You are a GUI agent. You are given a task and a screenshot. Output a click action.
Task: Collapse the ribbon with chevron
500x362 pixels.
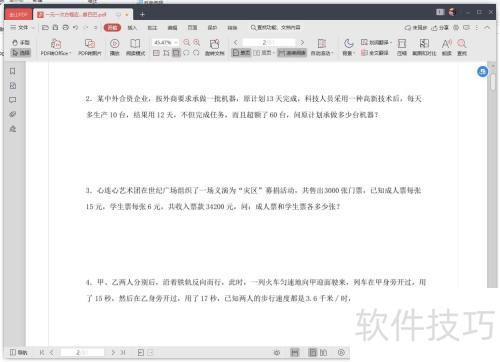pyautogui.click(x=487, y=28)
